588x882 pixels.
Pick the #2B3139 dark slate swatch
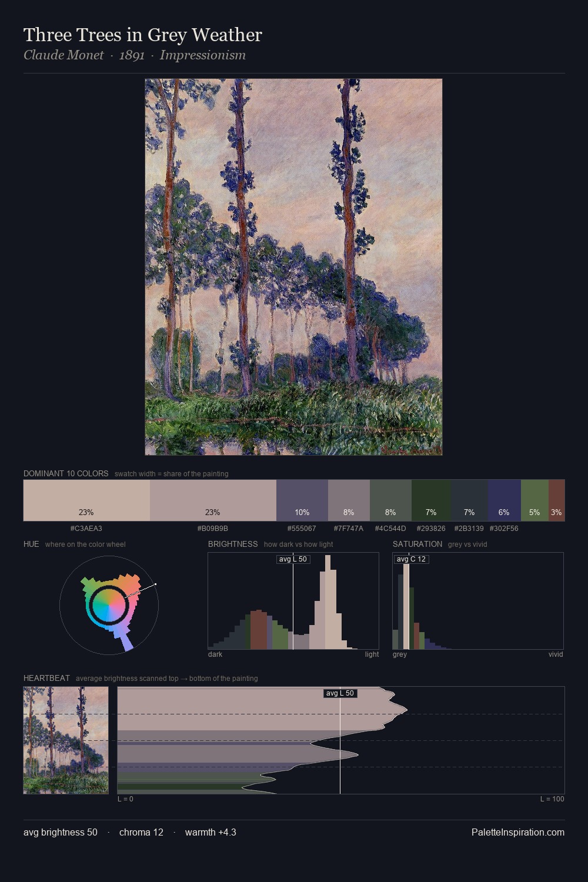click(x=469, y=500)
